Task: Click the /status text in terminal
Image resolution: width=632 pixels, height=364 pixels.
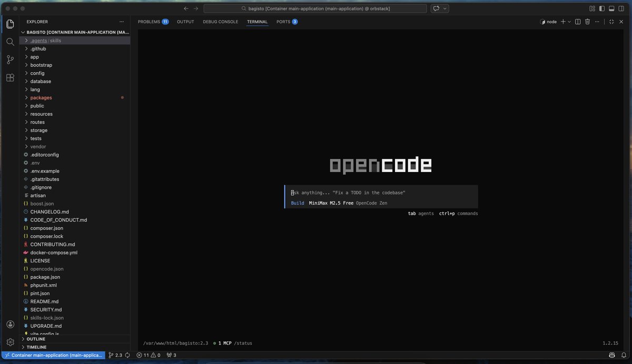Action: click(x=243, y=343)
